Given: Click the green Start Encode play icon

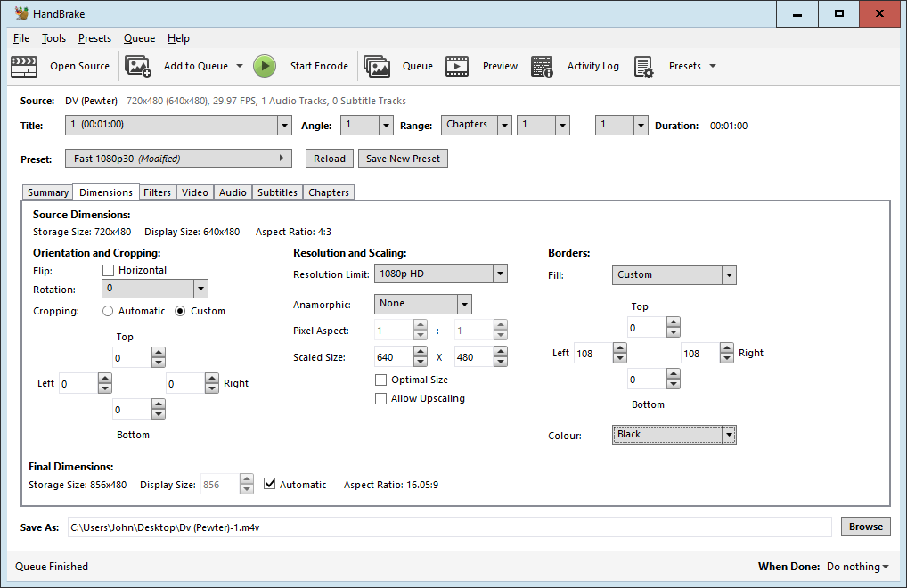Looking at the screenshot, I should click(265, 66).
